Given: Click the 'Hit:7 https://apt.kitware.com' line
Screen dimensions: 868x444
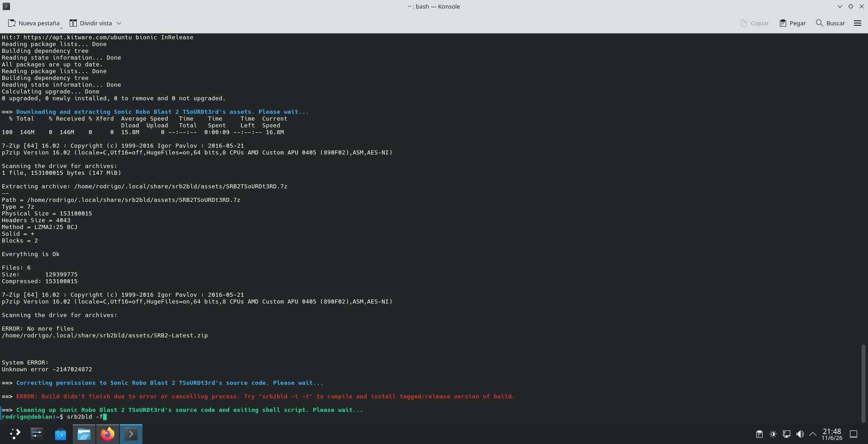Looking at the screenshot, I should point(98,37).
